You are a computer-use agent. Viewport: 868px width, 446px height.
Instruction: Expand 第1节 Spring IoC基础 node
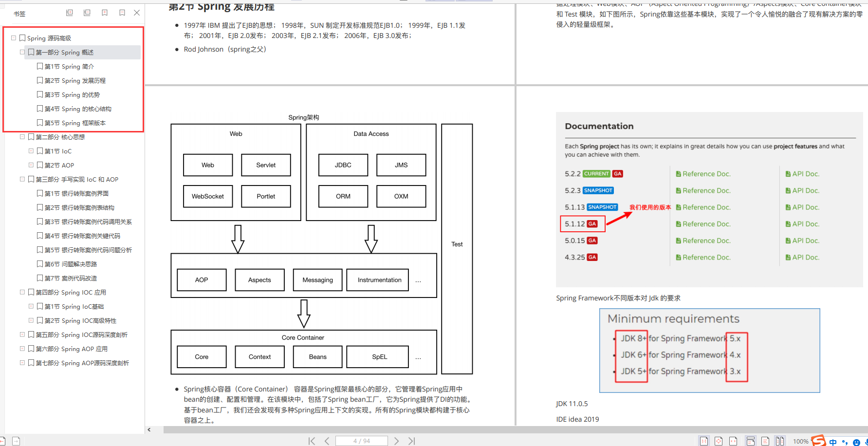click(x=31, y=306)
